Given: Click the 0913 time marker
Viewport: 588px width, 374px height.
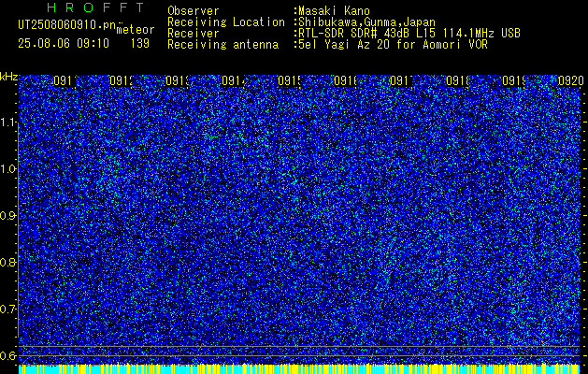Looking at the screenshot, I should [177, 81].
